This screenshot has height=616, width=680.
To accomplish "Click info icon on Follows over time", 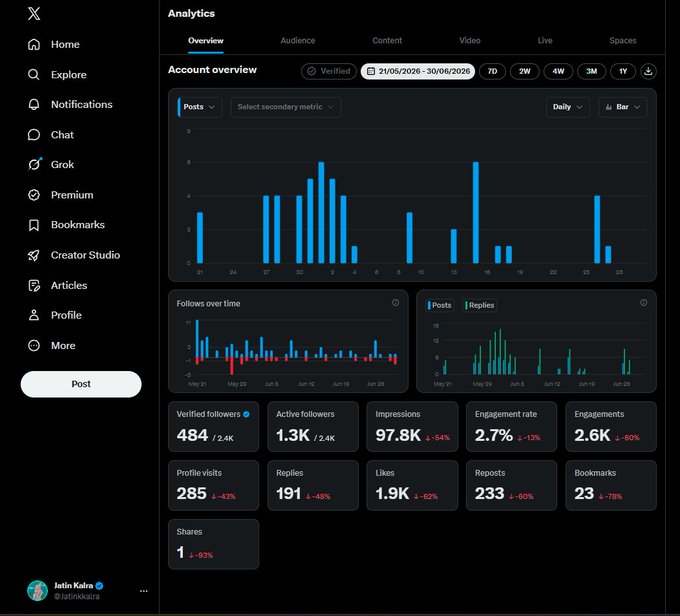I will [x=396, y=302].
